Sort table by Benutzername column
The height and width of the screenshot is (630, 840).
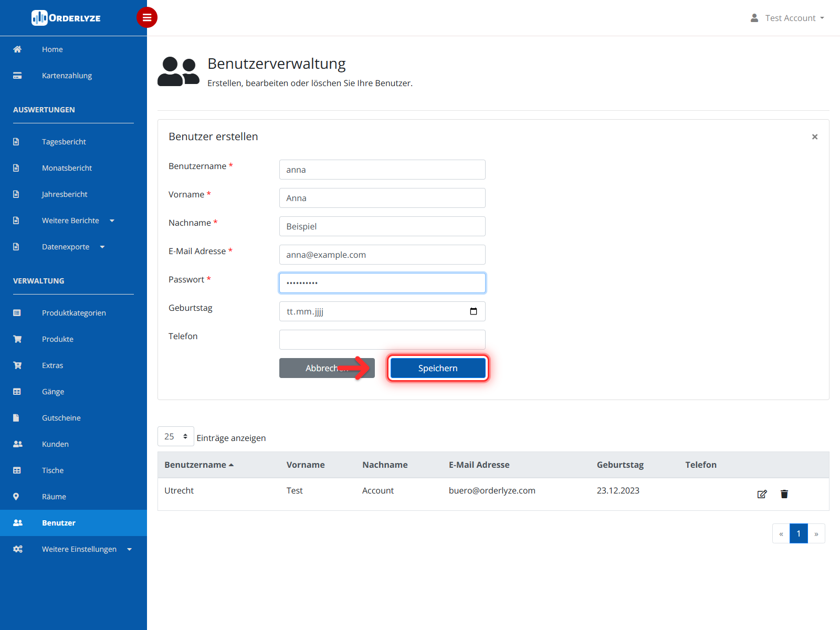click(x=199, y=465)
